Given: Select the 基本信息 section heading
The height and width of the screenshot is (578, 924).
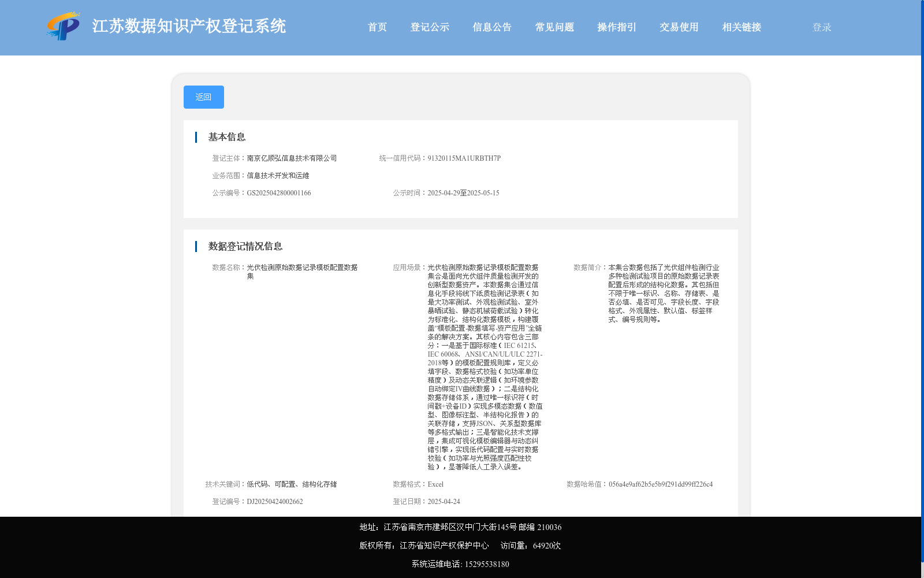Looking at the screenshot, I should [x=227, y=137].
